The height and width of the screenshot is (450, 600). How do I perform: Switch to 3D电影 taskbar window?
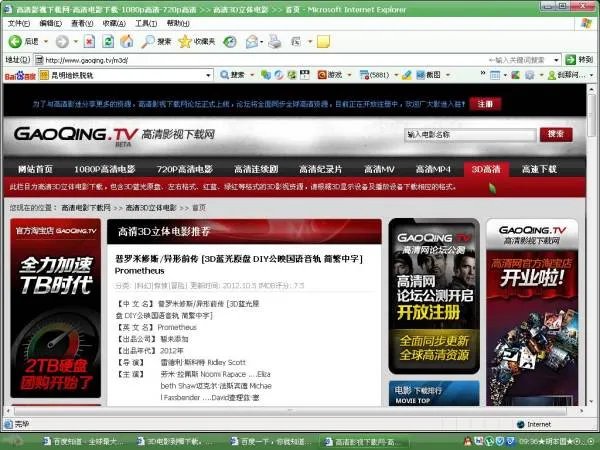click(177, 442)
